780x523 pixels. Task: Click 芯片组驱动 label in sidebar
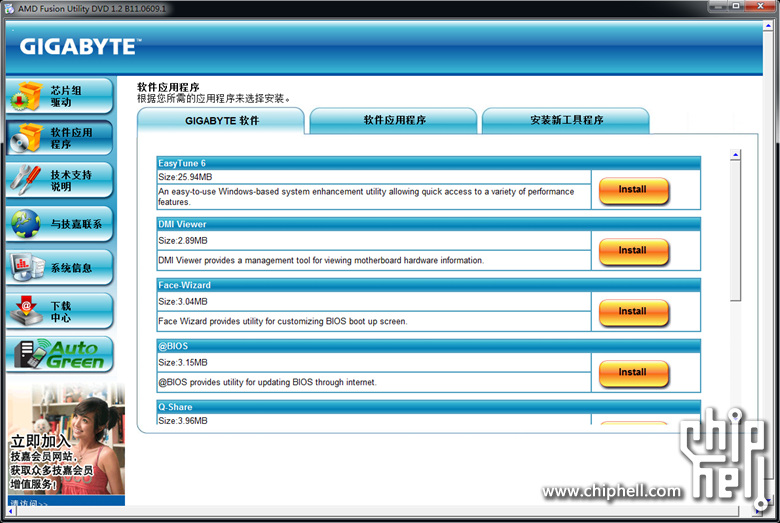click(65, 97)
